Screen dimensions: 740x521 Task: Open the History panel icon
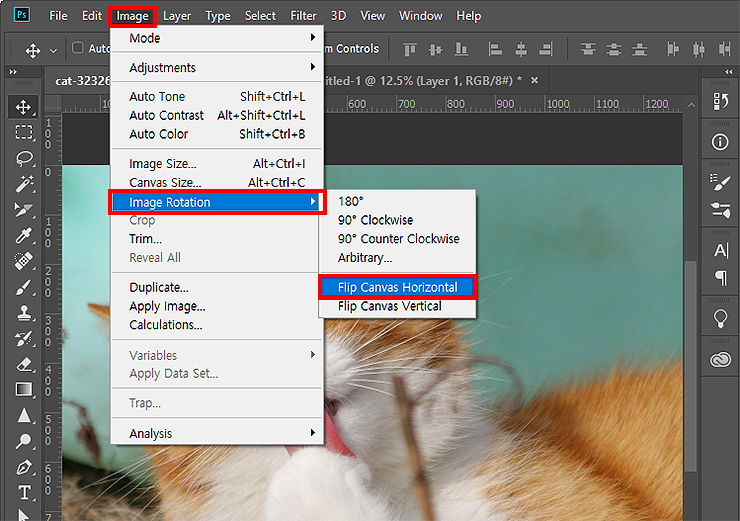click(x=720, y=101)
